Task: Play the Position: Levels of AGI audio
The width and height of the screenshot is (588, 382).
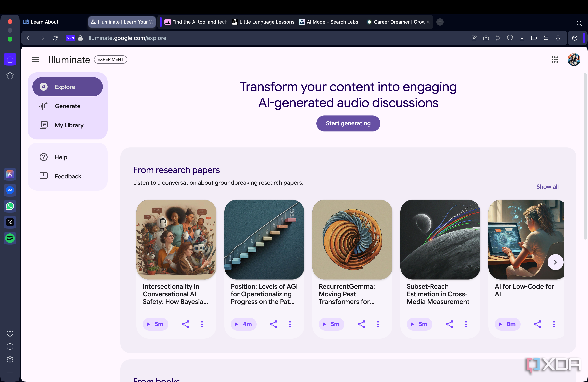Action: pos(243,324)
